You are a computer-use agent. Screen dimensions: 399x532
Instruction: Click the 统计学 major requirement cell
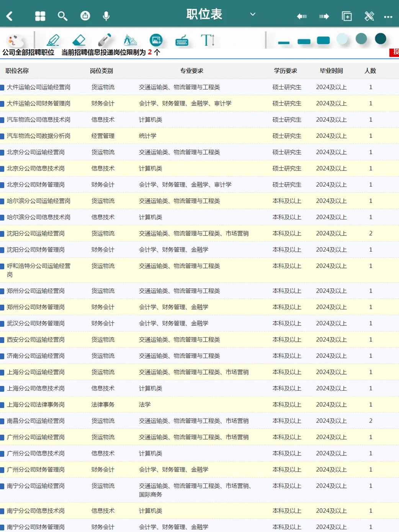[148, 136]
